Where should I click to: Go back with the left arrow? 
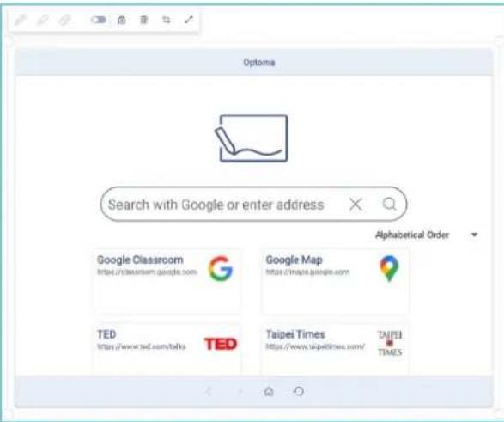point(209,391)
